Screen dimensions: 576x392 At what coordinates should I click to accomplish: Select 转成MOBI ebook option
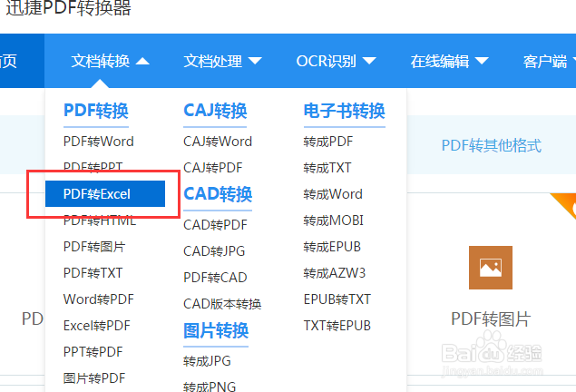click(x=333, y=220)
